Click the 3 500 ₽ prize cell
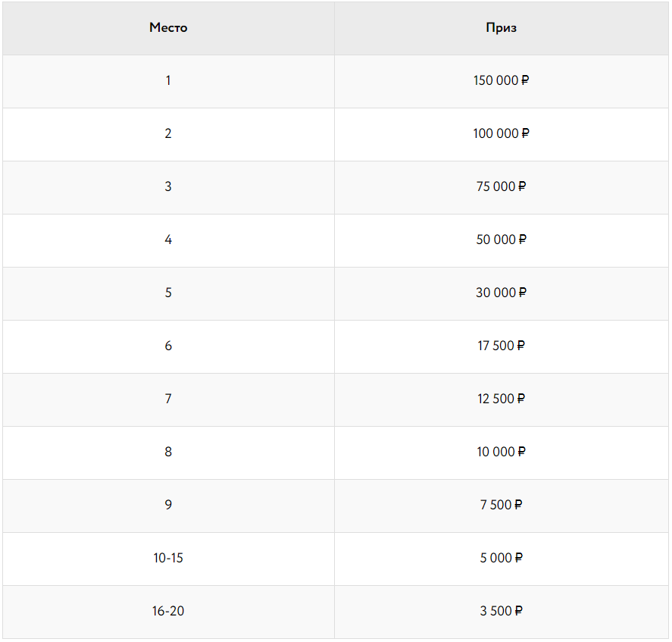This screenshot has height=642, width=672. tap(502, 611)
